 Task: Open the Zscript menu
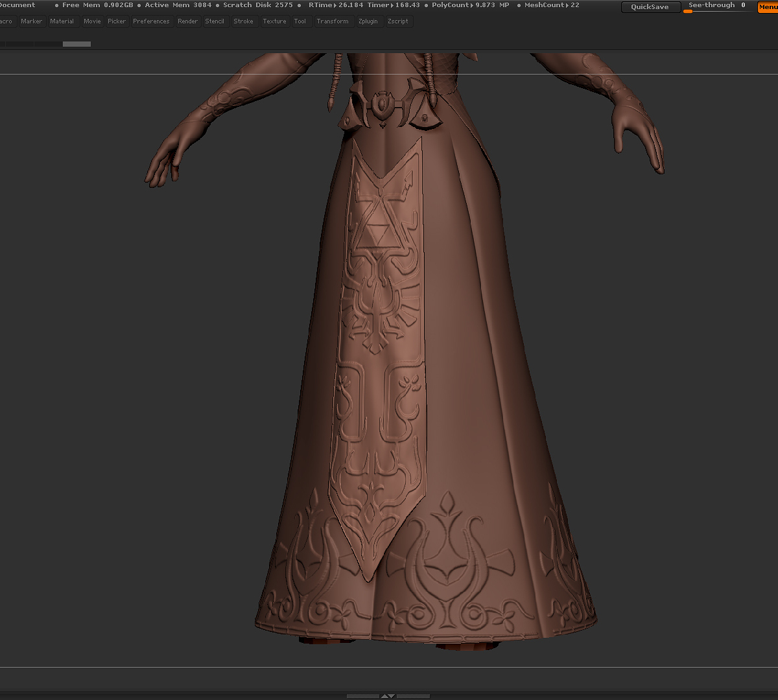click(398, 21)
